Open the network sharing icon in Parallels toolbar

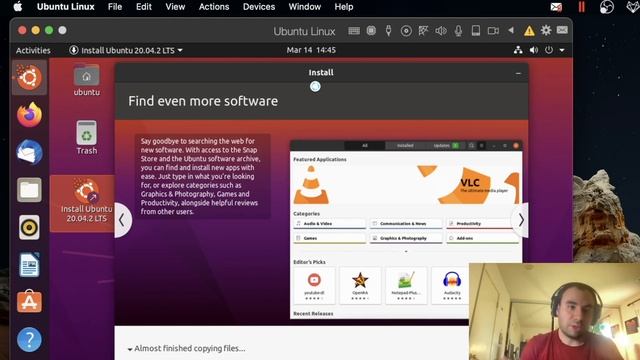423,31
